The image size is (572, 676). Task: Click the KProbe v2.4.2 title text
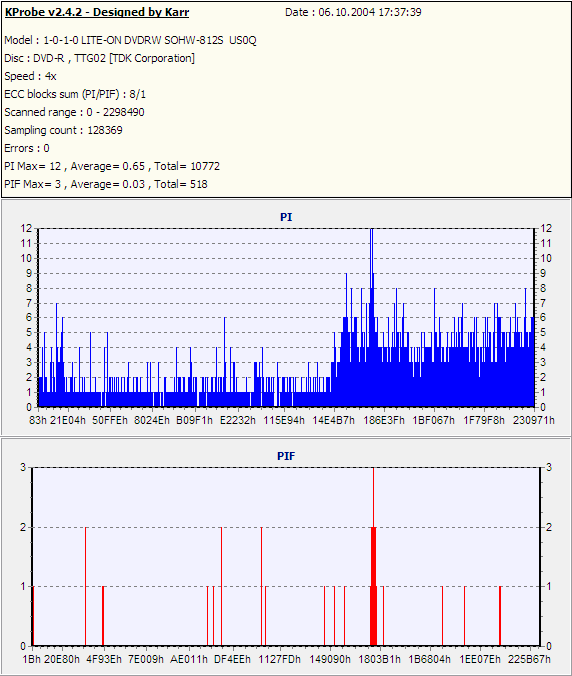click(x=97, y=12)
